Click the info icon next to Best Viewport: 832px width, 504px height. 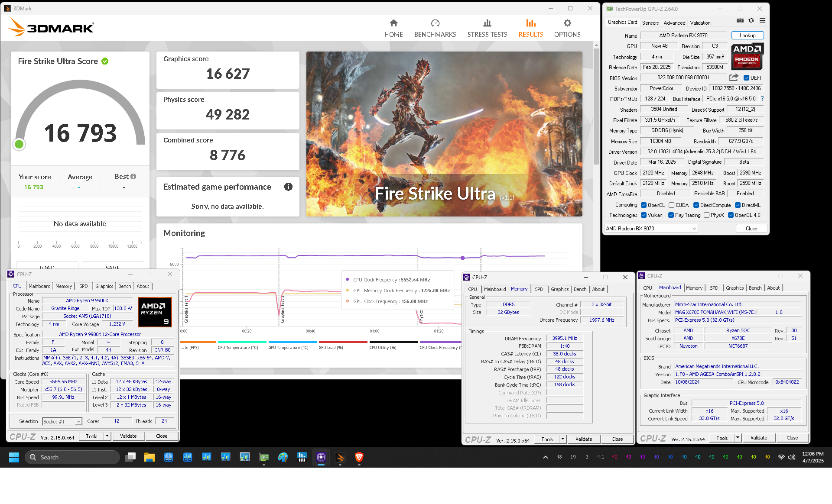[133, 177]
